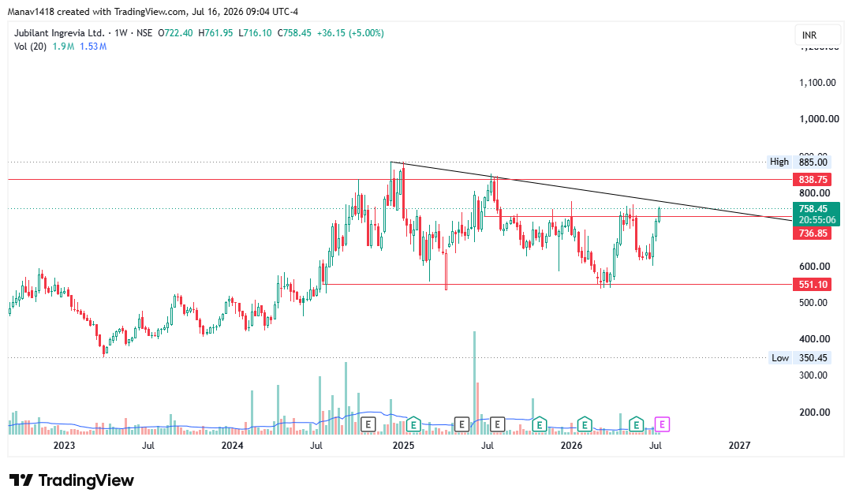852x504 pixels.
Task: Click the 1.9M volume value
Action: click(63, 47)
